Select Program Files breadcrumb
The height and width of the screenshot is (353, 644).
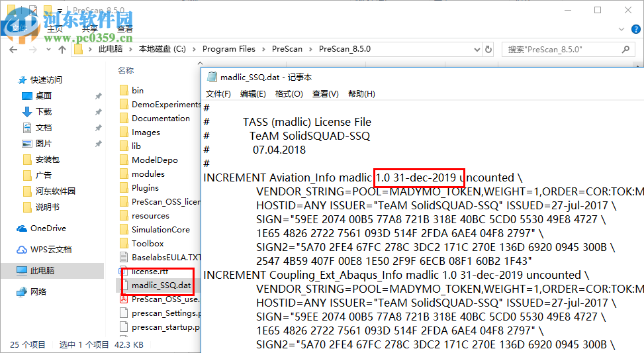(229, 49)
